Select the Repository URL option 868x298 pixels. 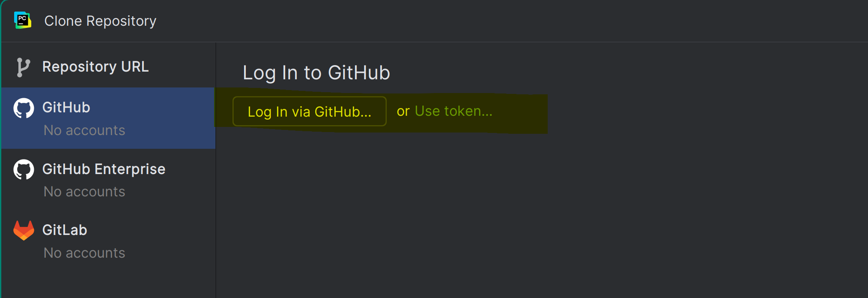[95, 67]
